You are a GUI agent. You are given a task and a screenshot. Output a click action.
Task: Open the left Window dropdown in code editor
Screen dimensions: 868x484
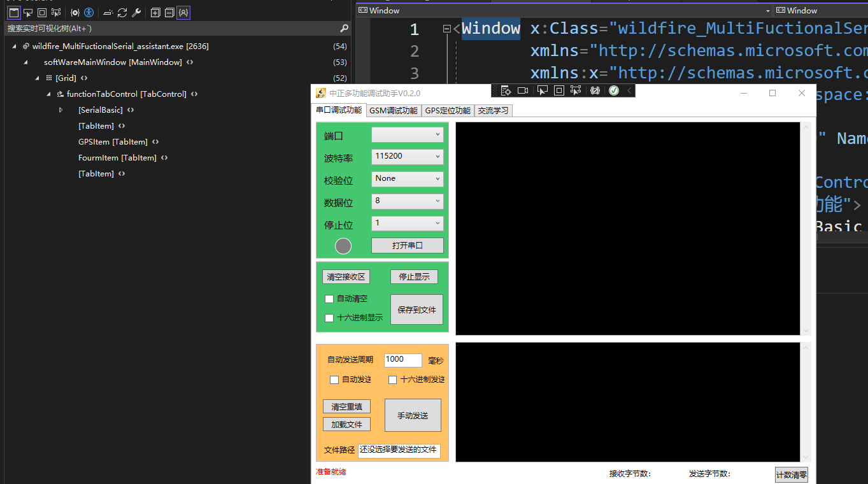(x=564, y=10)
